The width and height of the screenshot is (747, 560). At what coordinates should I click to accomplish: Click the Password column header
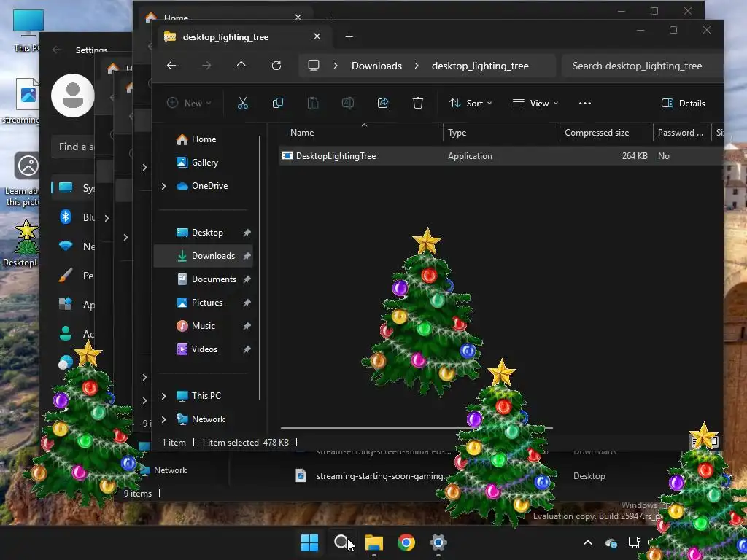pyautogui.click(x=681, y=133)
